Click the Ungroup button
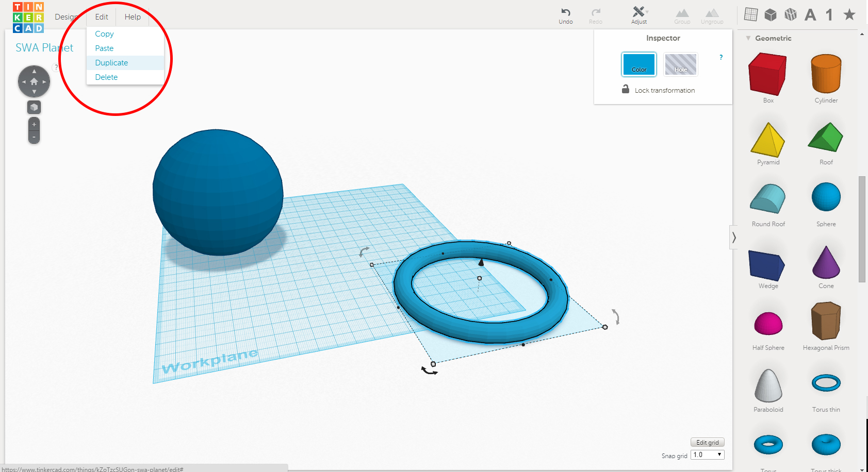The width and height of the screenshot is (868, 472). pyautogui.click(x=712, y=15)
